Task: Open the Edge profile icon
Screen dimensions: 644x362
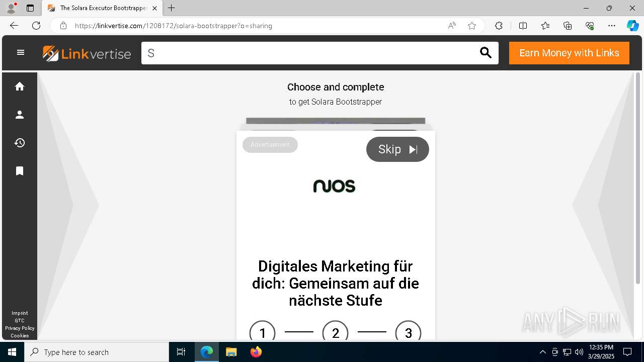Action: click(11, 8)
